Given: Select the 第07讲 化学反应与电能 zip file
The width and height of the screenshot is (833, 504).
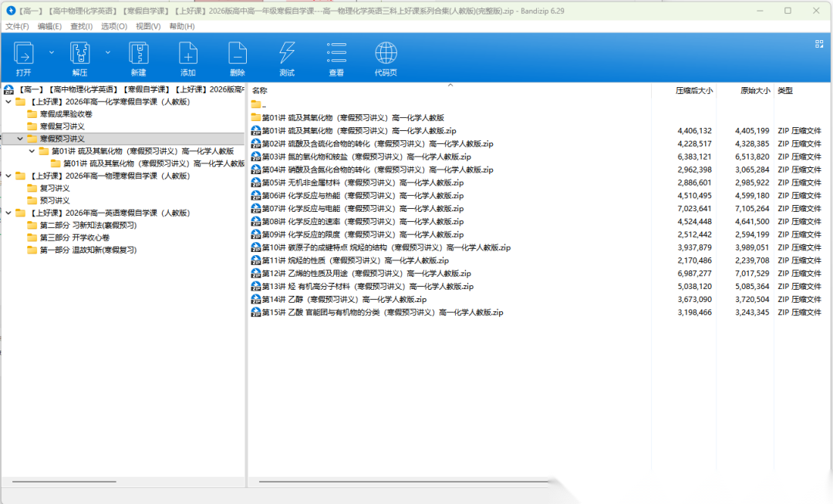Looking at the screenshot, I should [x=363, y=209].
